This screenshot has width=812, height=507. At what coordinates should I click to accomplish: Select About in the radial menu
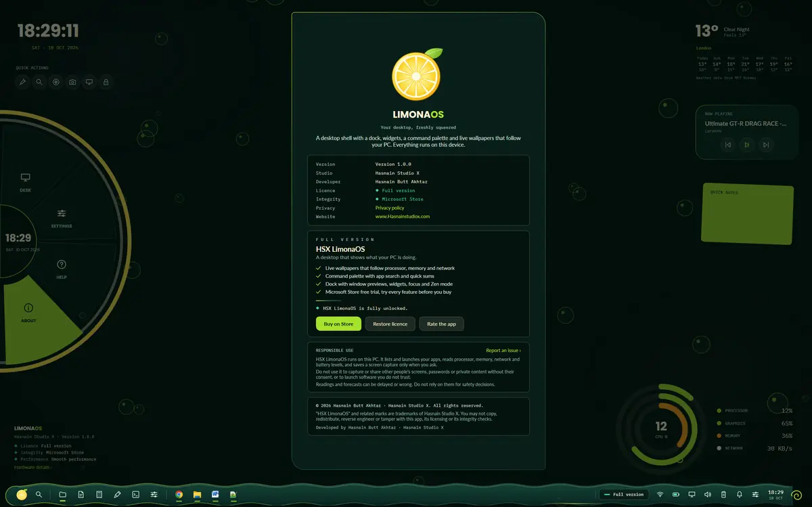tap(28, 312)
